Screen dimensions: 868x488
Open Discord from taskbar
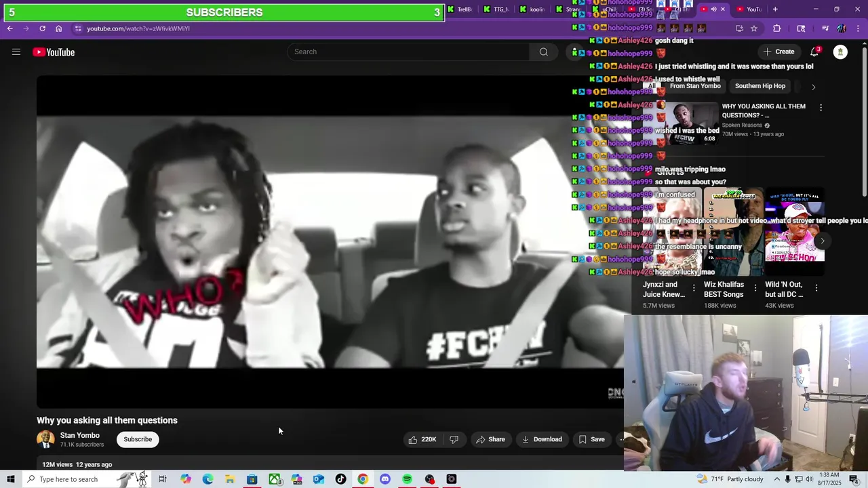tap(385, 479)
